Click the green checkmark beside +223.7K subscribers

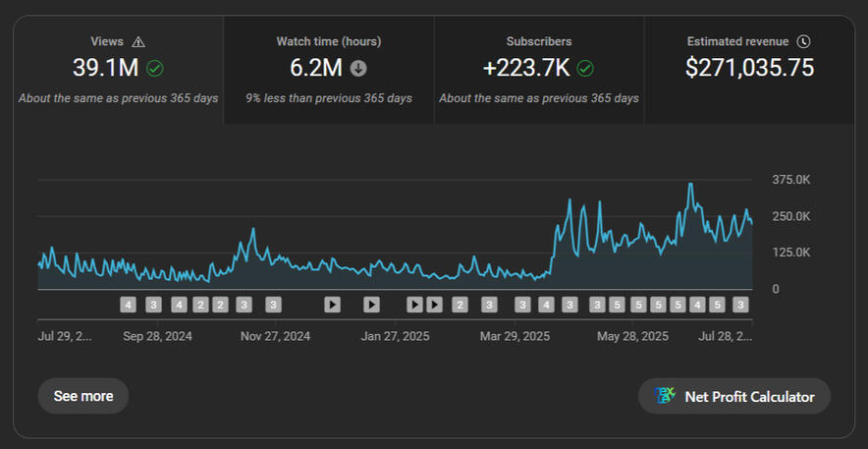click(x=585, y=69)
